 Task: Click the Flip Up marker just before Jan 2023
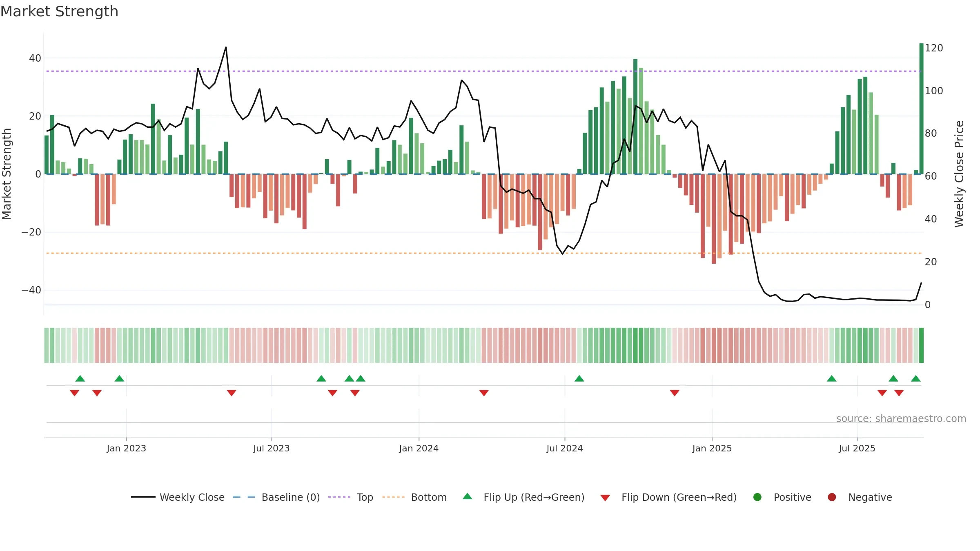pos(119,378)
